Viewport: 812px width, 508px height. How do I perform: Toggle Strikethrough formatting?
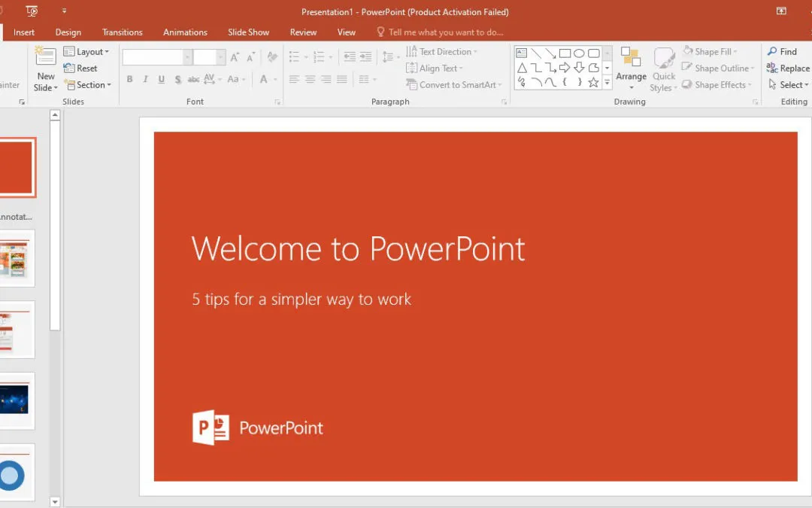193,79
